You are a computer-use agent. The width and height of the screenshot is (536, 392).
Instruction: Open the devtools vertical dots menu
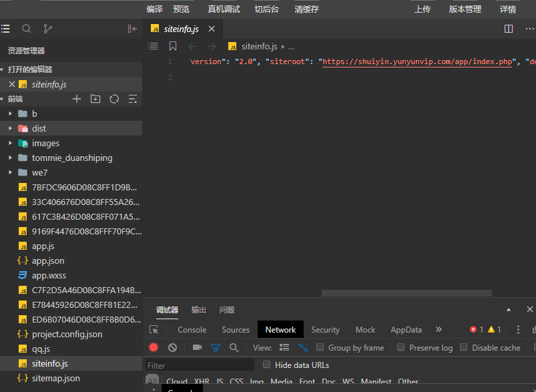point(518,329)
